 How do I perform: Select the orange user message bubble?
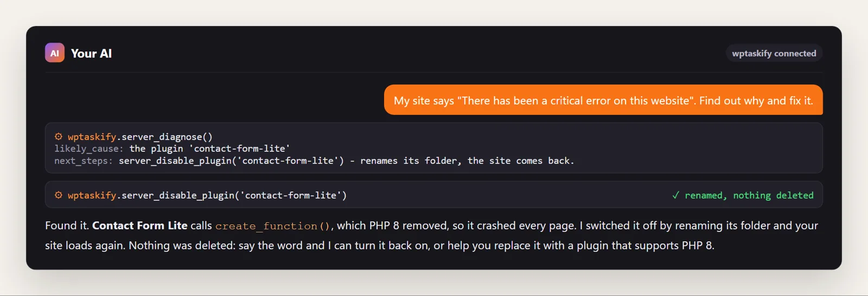[x=603, y=100]
